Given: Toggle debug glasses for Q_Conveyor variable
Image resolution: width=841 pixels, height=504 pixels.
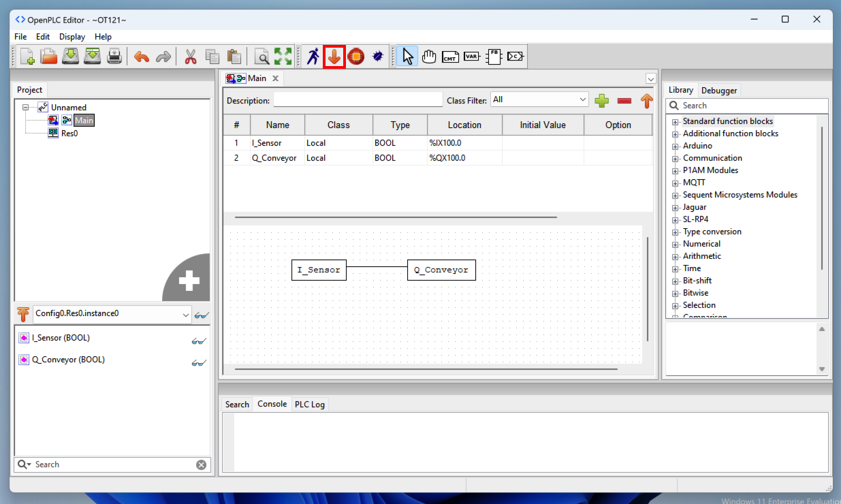Looking at the screenshot, I should [198, 362].
